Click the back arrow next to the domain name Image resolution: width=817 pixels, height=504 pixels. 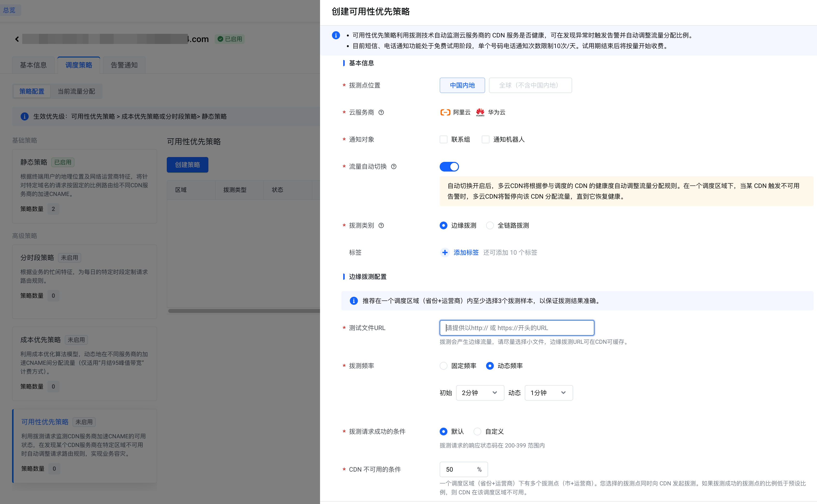pyautogui.click(x=17, y=39)
